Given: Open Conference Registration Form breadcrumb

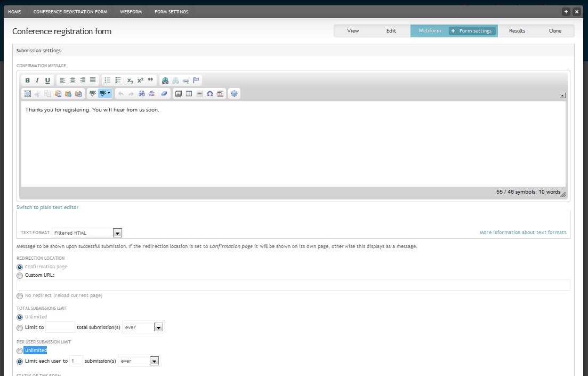Looking at the screenshot, I should point(70,12).
